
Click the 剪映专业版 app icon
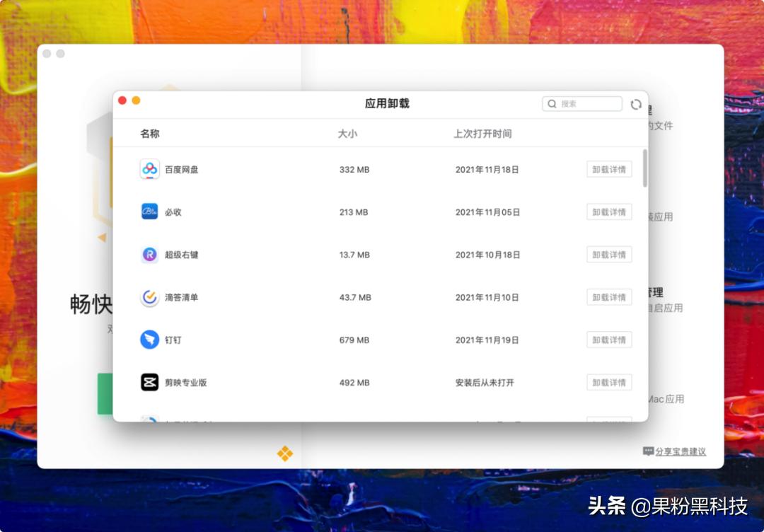pyautogui.click(x=149, y=382)
